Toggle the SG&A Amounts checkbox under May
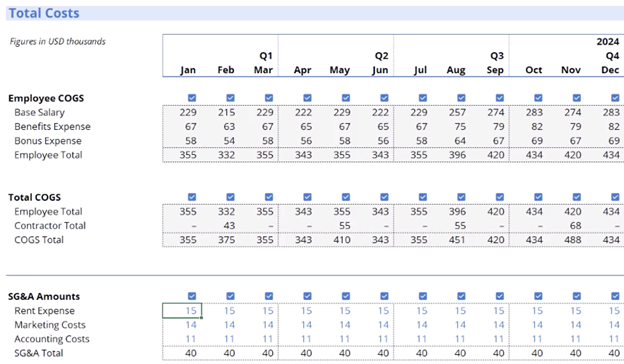The image size is (624, 364). (x=346, y=296)
